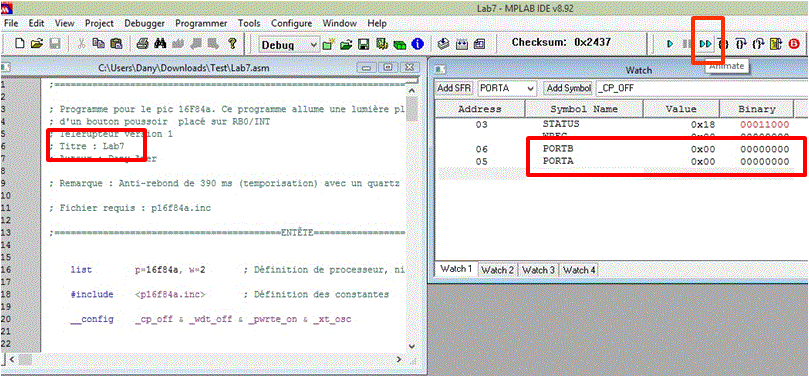Click the Paste clipboard icon
Screen dimensions: 809x377
click(x=117, y=44)
